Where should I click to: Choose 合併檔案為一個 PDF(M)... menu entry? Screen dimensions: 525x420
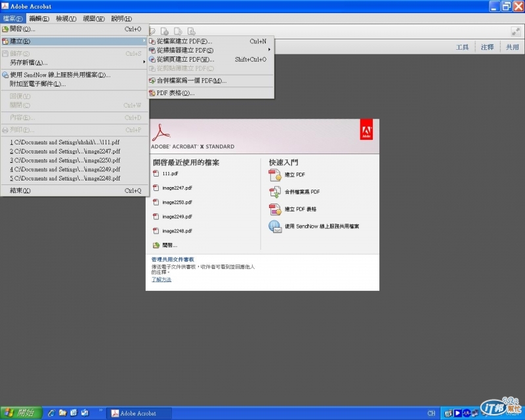click(x=211, y=81)
